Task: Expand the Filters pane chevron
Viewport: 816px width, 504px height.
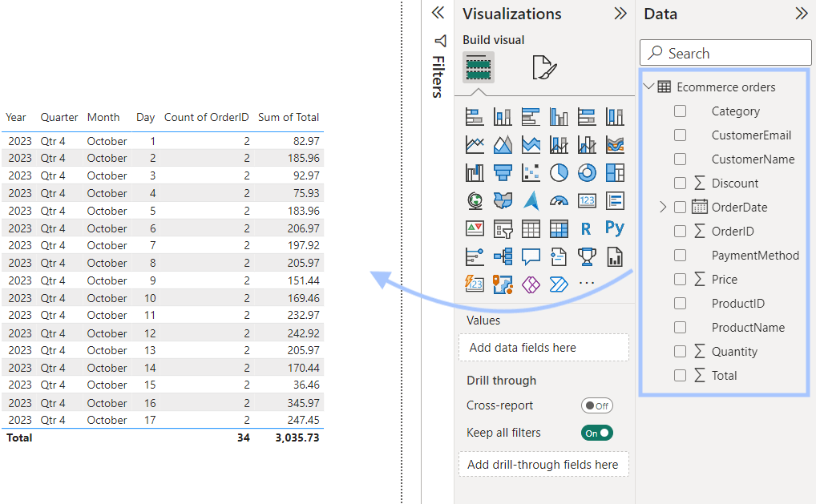Action: point(438,13)
